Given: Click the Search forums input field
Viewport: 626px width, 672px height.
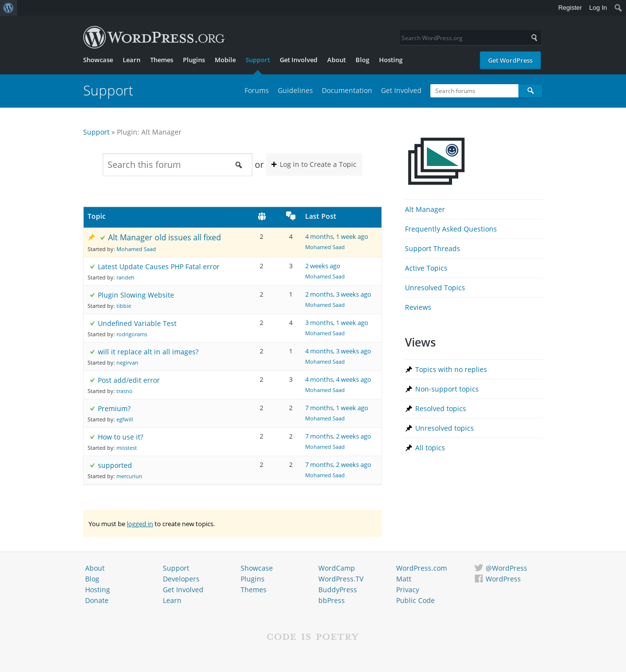Looking at the screenshot, I should point(474,91).
